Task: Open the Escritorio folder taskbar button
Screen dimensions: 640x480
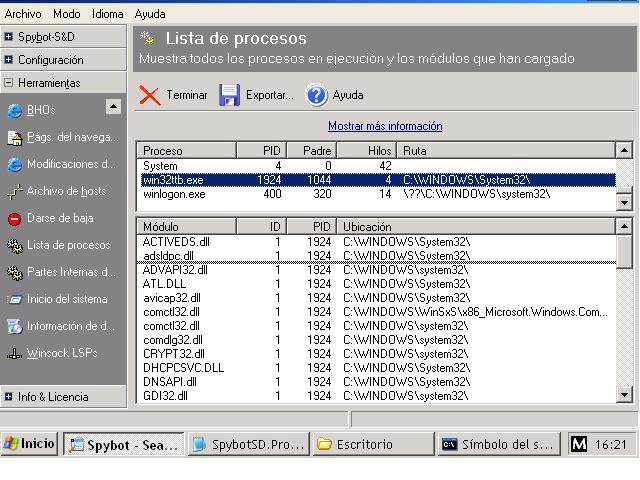Action: (373, 444)
